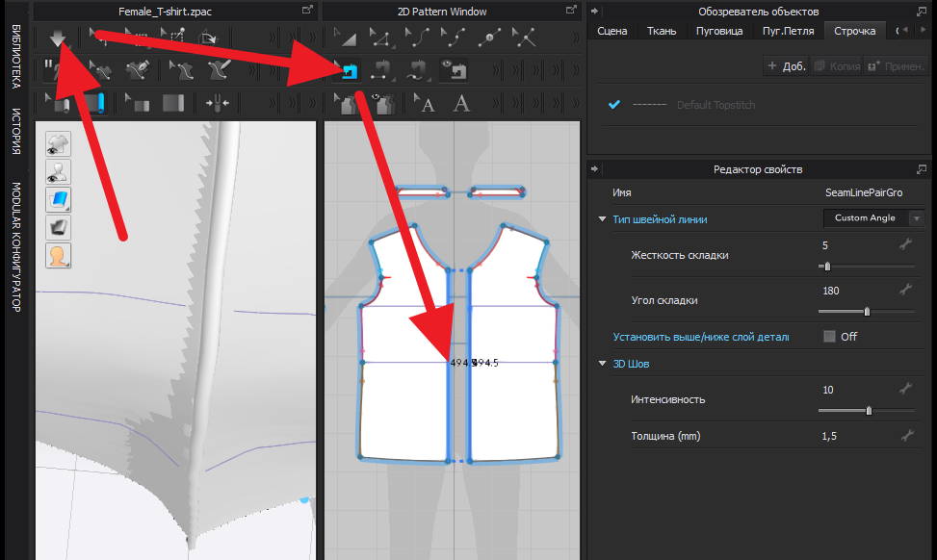Pop out the 2D Pattern Window
This screenshot has height=560, width=937.
pyautogui.click(x=570, y=11)
